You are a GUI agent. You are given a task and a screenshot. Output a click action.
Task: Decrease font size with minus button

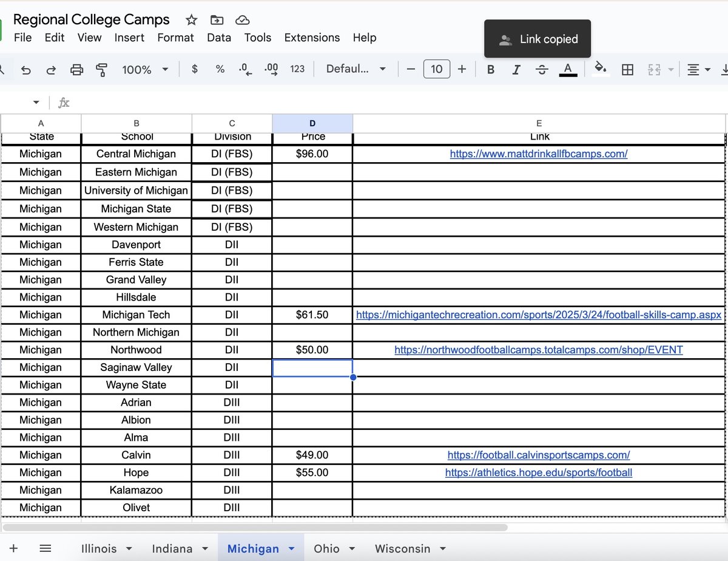tap(411, 69)
